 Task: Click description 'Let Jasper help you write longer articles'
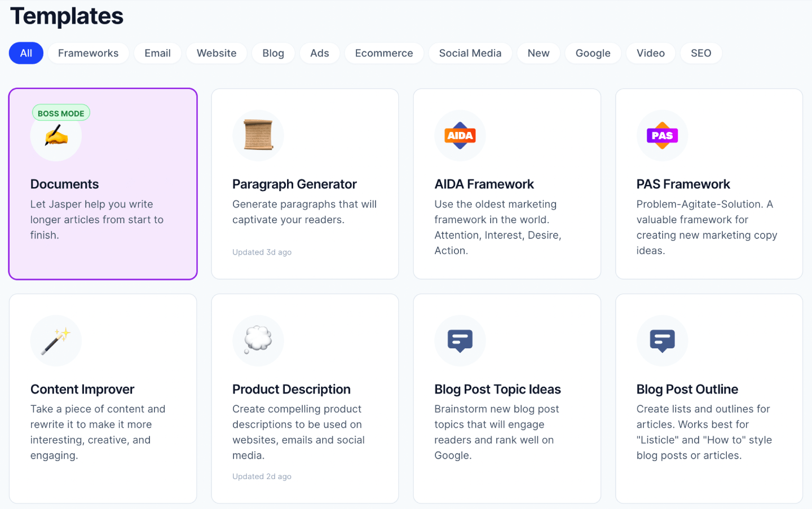pyautogui.click(x=97, y=219)
